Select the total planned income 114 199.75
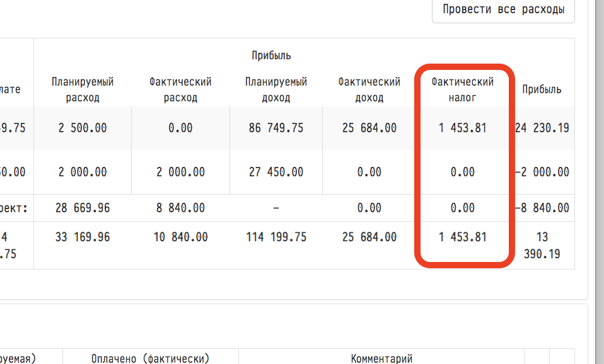This screenshot has width=604, height=364. (x=276, y=237)
